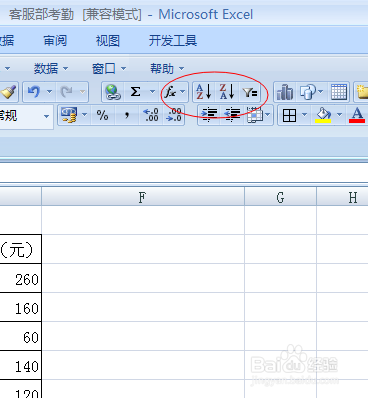
Task: Click the AutoSum sigma icon
Action: tap(135, 92)
